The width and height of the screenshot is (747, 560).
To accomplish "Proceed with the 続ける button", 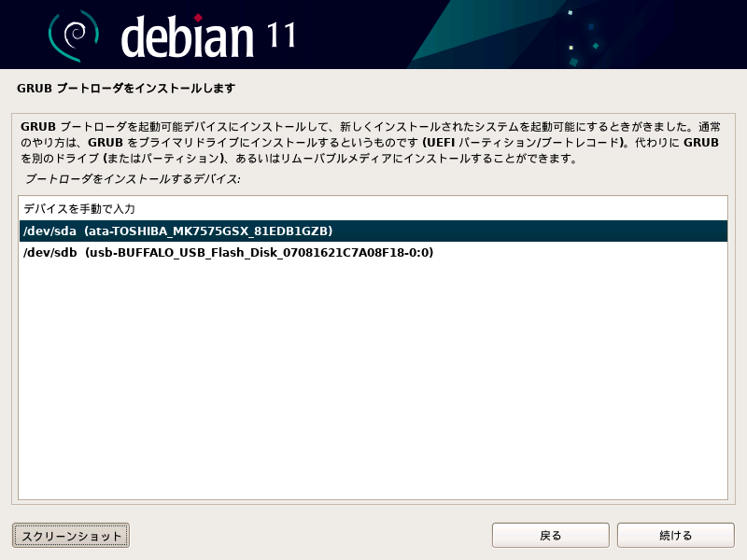I will point(675,536).
